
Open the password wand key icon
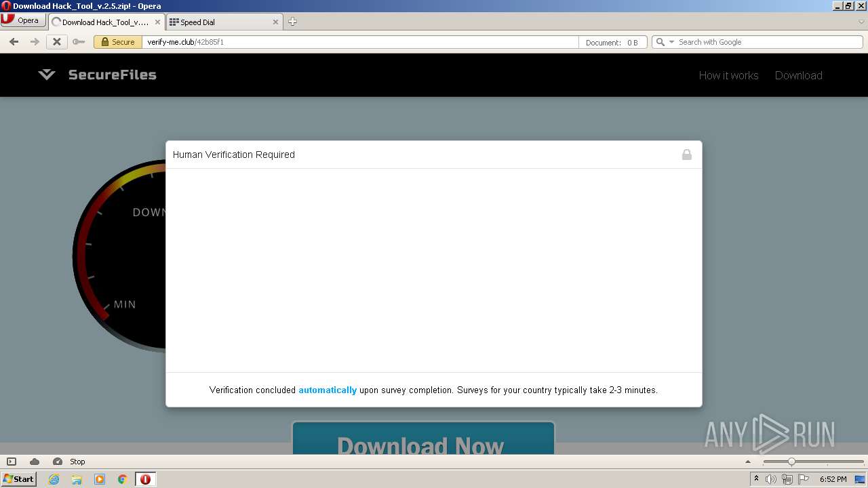point(79,42)
